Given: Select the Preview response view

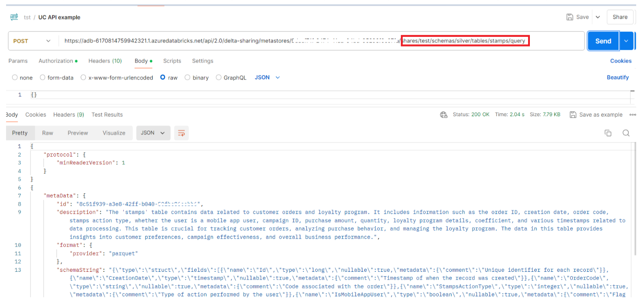Looking at the screenshot, I should (x=78, y=133).
